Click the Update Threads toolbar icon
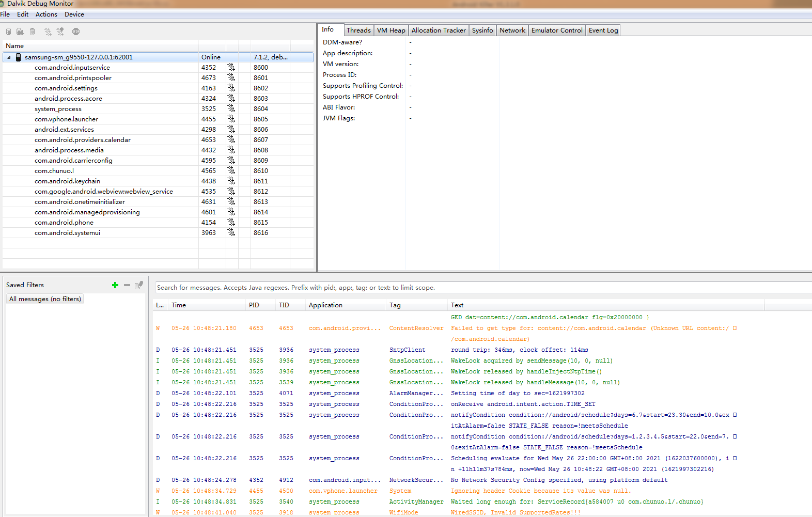The height and width of the screenshot is (517, 812). (48, 32)
